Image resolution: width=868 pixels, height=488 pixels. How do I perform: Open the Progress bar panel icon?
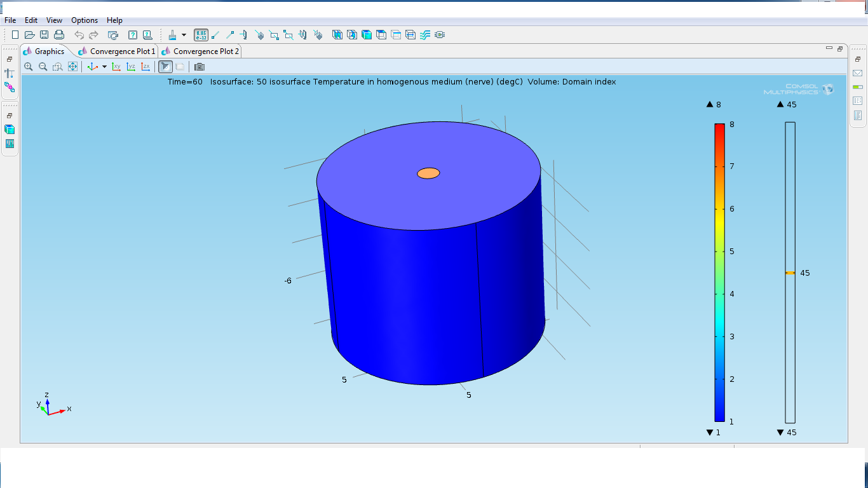click(x=857, y=87)
